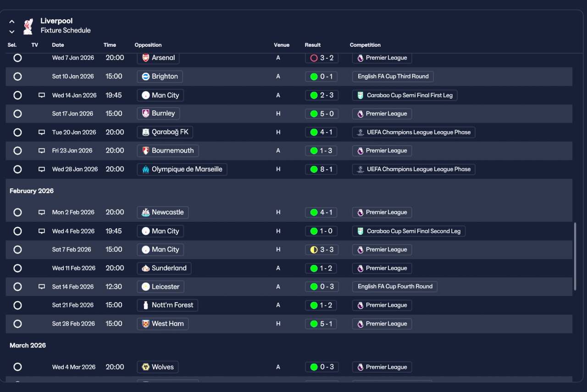Select the radio button for Arsenal fixture

17,58
